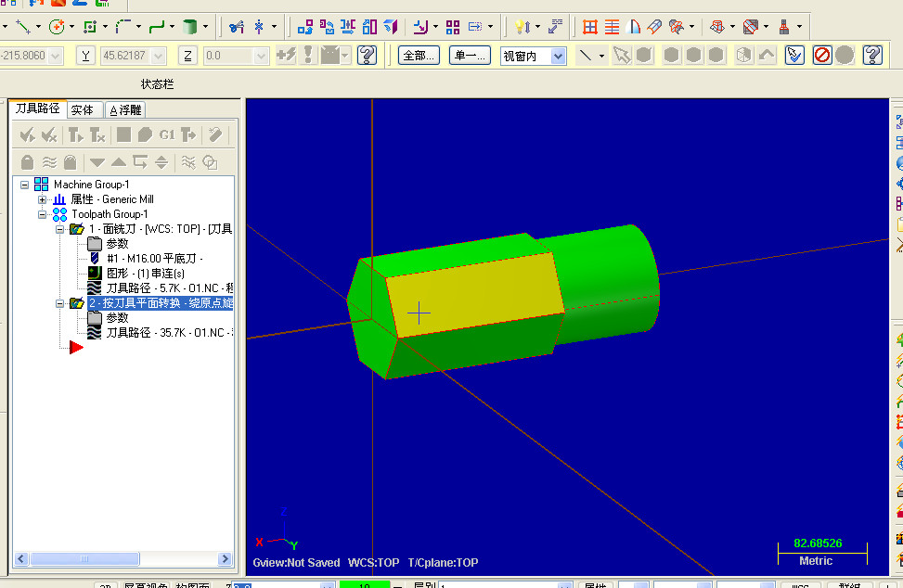Collapse operation 2 按刀具平面转换 node

(x=60, y=303)
